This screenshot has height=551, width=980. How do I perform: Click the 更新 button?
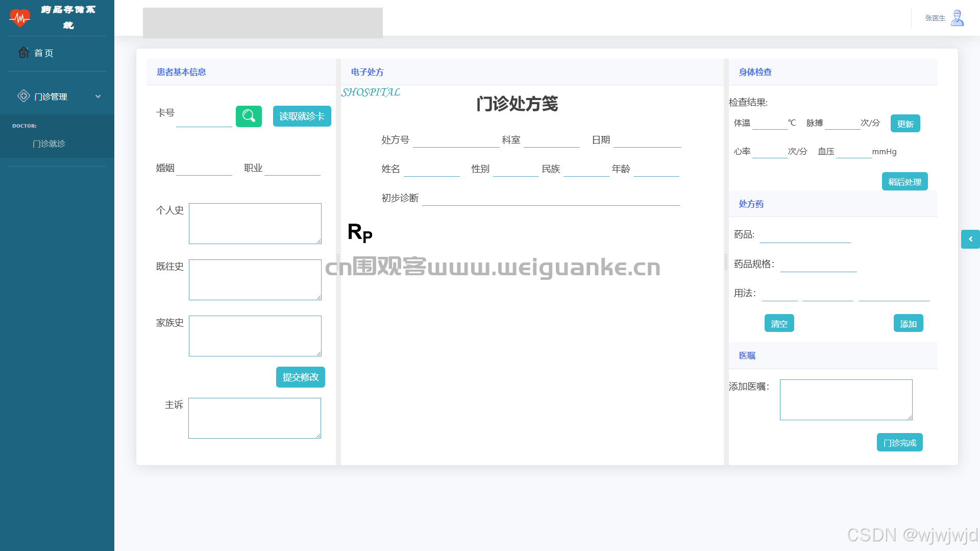point(905,124)
